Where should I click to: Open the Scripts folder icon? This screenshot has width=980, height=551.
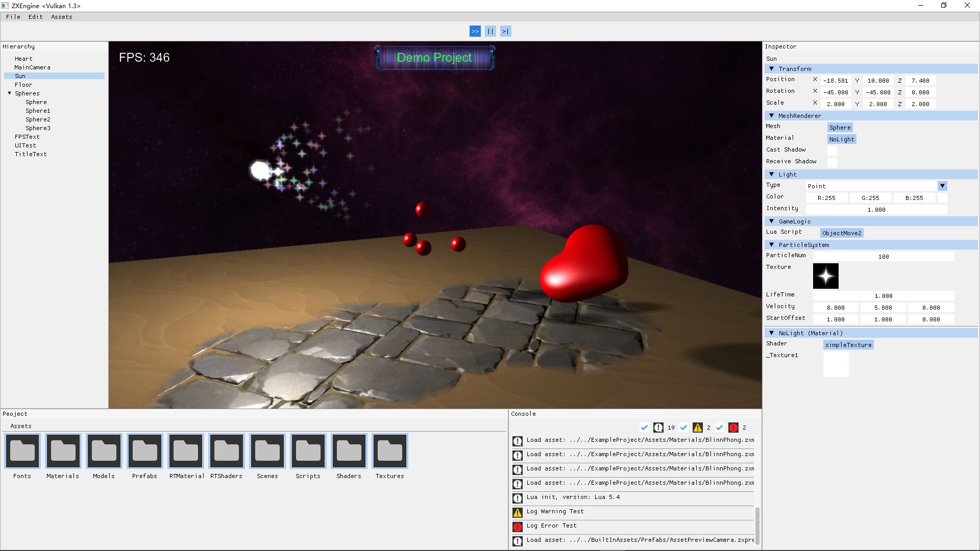pyautogui.click(x=308, y=451)
